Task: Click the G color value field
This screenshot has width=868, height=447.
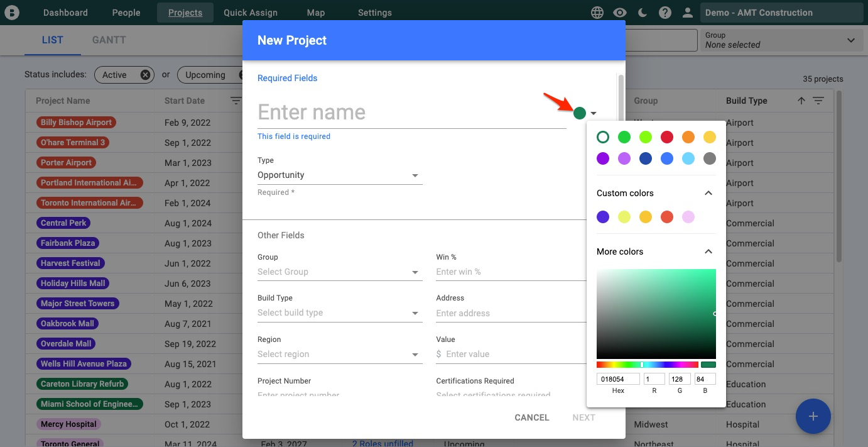Action: coord(680,379)
